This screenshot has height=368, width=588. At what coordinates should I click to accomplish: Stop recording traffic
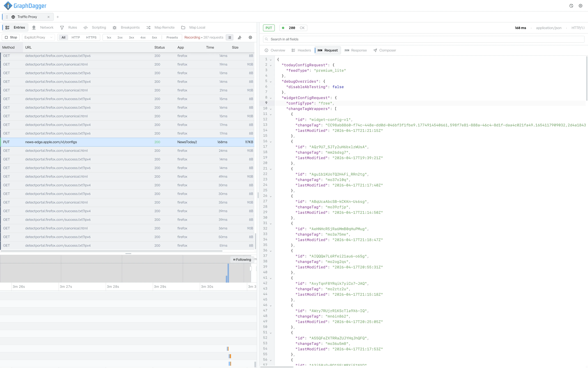click(11, 38)
